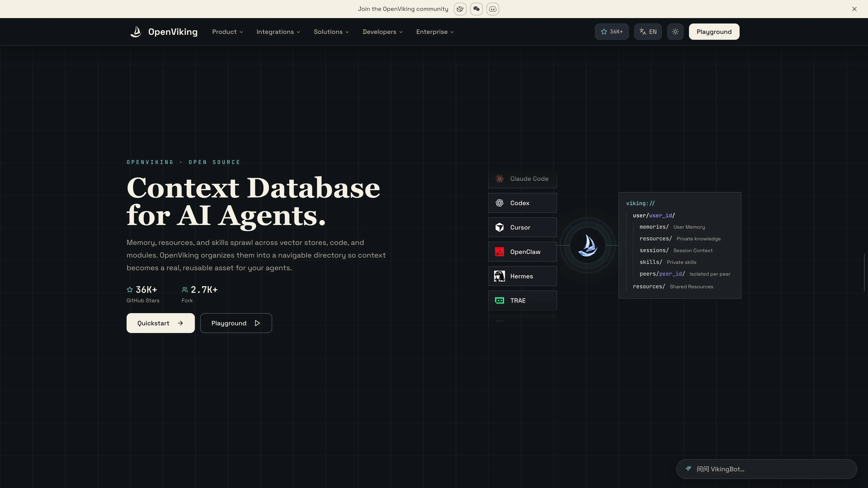This screenshot has height=488, width=868.
Task: Click the Claude Code starburst icon
Action: [x=499, y=178]
